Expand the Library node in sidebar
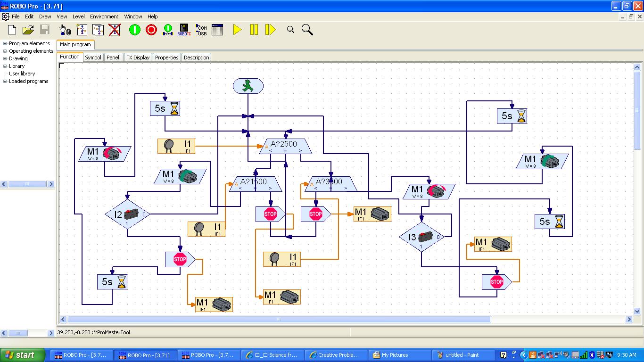 pos(5,66)
